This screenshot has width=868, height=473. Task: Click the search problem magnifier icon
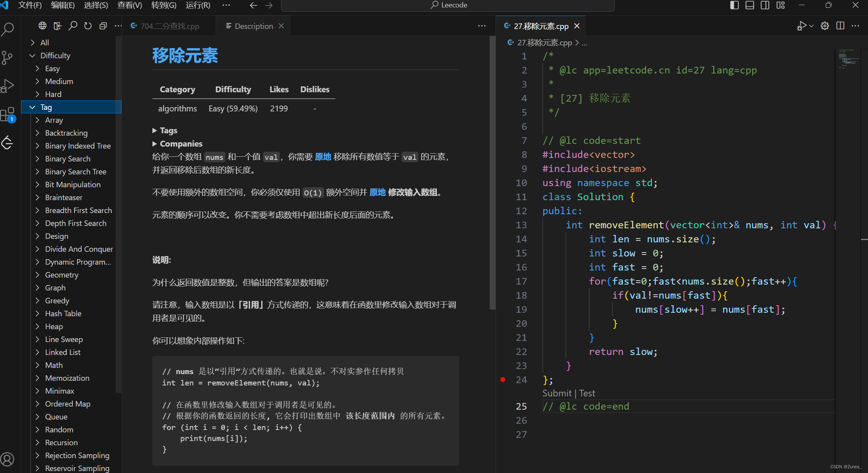click(x=73, y=26)
